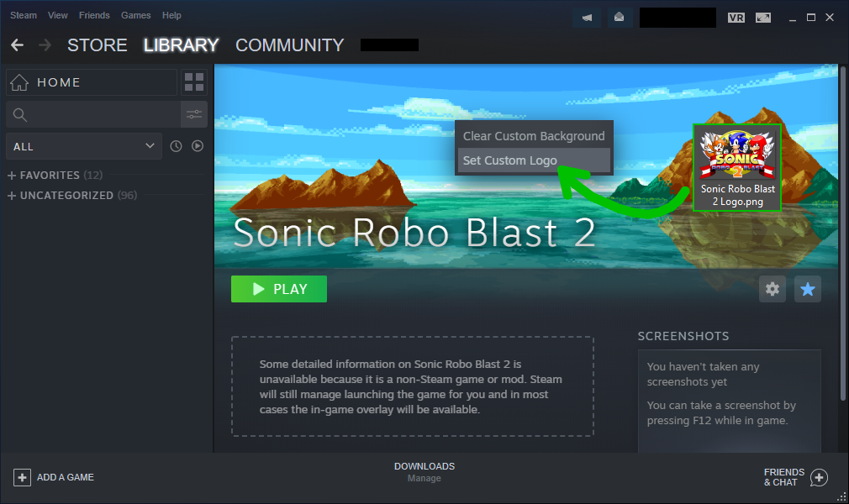Open the Friends menu
The width and height of the screenshot is (849, 504).
tap(94, 15)
